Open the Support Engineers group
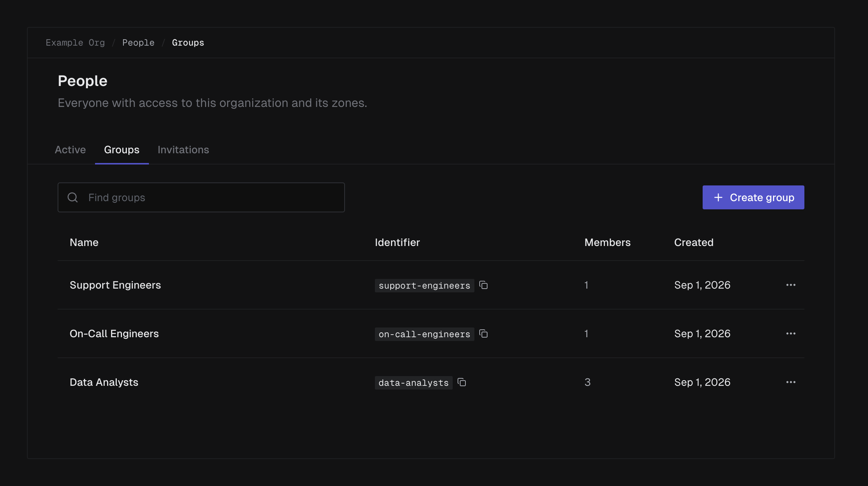868x486 pixels. pyautogui.click(x=115, y=285)
